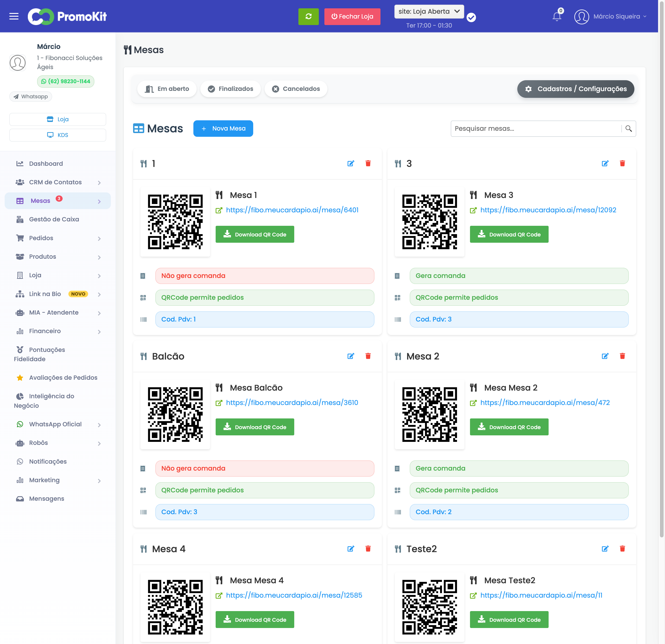Delete the Balcão table
This screenshot has height=644, width=665.
[368, 356]
